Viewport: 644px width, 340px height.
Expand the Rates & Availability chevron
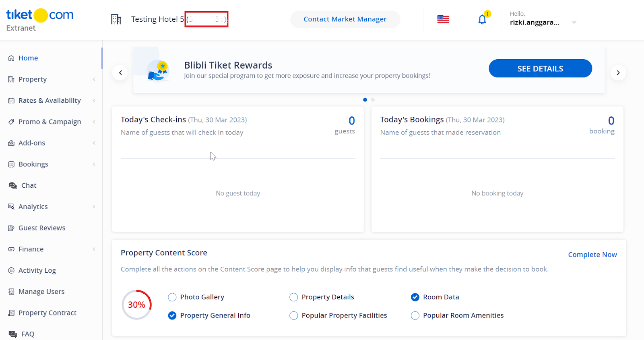94,101
